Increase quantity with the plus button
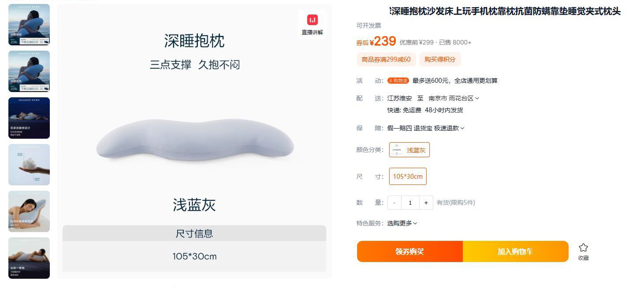Viewport: 644px width, 299px height. coord(426,203)
